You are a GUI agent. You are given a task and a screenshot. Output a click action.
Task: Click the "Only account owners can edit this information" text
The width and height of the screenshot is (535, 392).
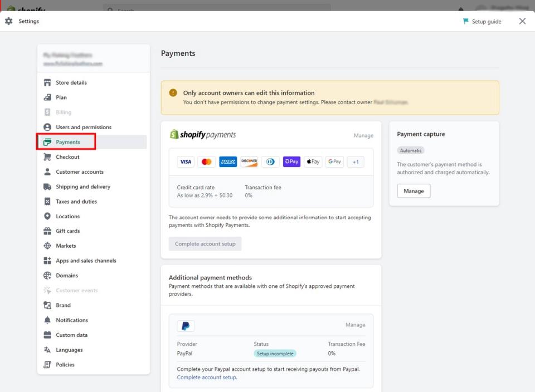(249, 93)
